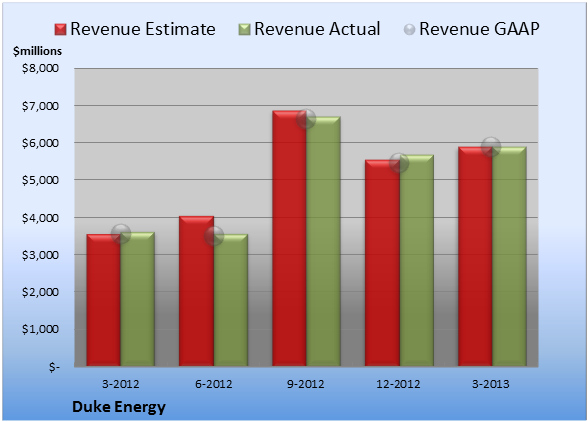The image size is (588, 422).
Task: Click the 3-2012 quarter label
Action: tap(121, 384)
